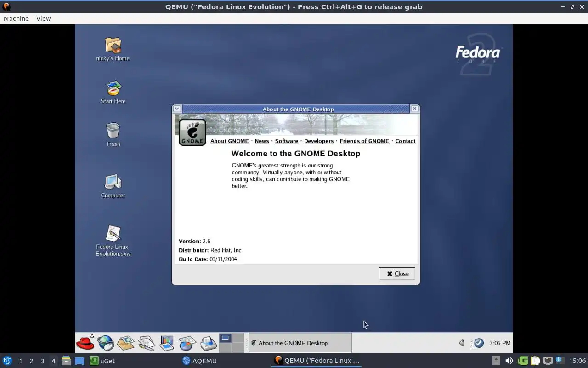Open the News link
Image resolution: width=588 pixels, height=368 pixels.
262,141
